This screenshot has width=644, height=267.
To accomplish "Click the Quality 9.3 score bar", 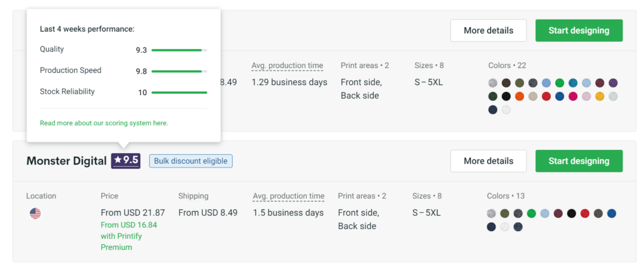I will pos(179,50).
